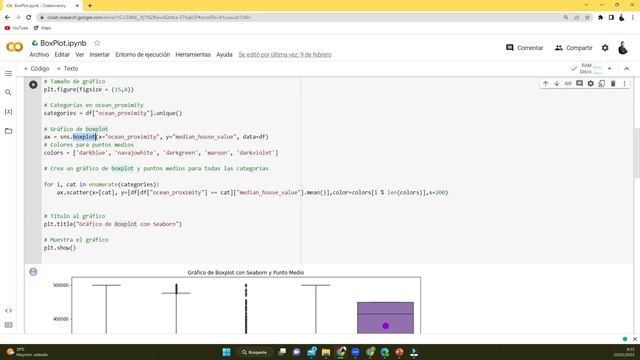Open Colab settings gear in header
This screenshot has height=360, width=640.
coord(605,48)
